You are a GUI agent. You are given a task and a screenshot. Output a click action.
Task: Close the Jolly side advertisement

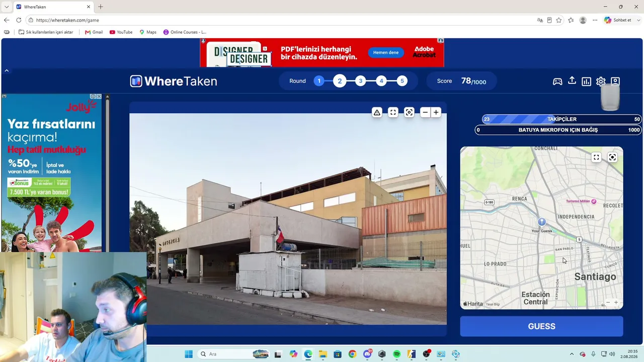[99, 96]
